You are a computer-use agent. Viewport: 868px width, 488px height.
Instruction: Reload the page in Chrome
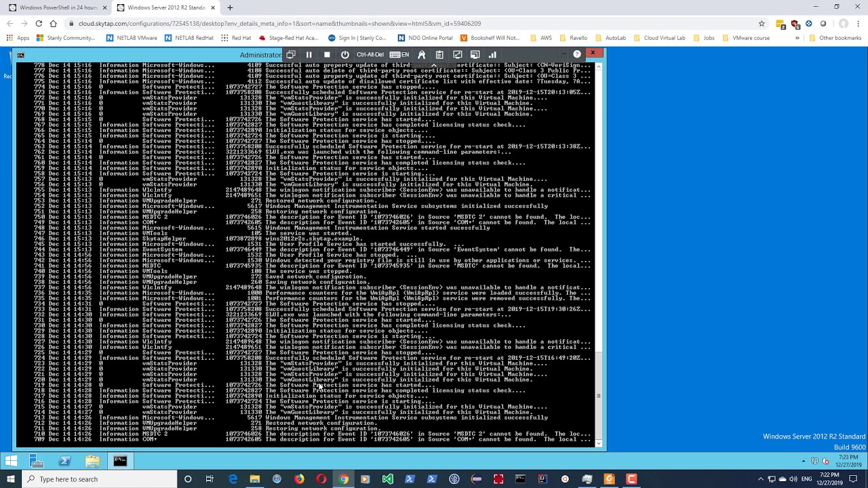coord(39,23)
